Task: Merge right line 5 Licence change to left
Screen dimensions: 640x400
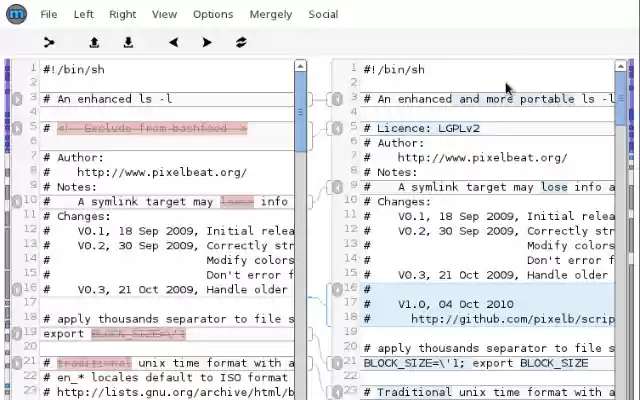Action: (337, 128)
